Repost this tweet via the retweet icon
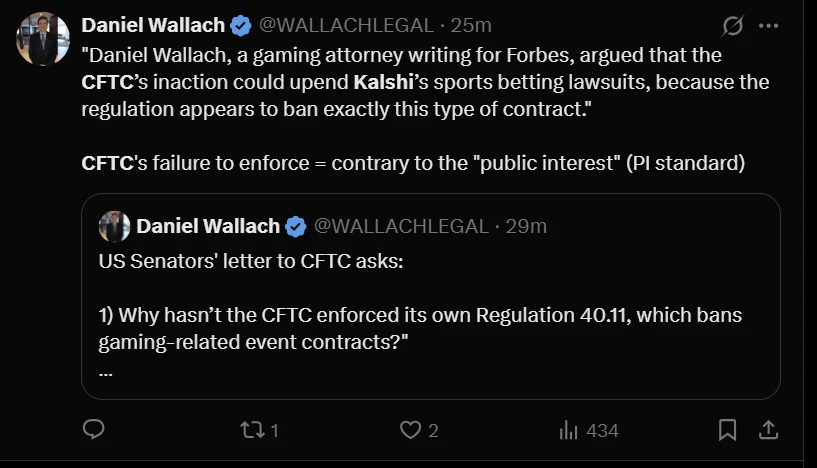Screen dimensions: 817x468 tap(253, 430)
